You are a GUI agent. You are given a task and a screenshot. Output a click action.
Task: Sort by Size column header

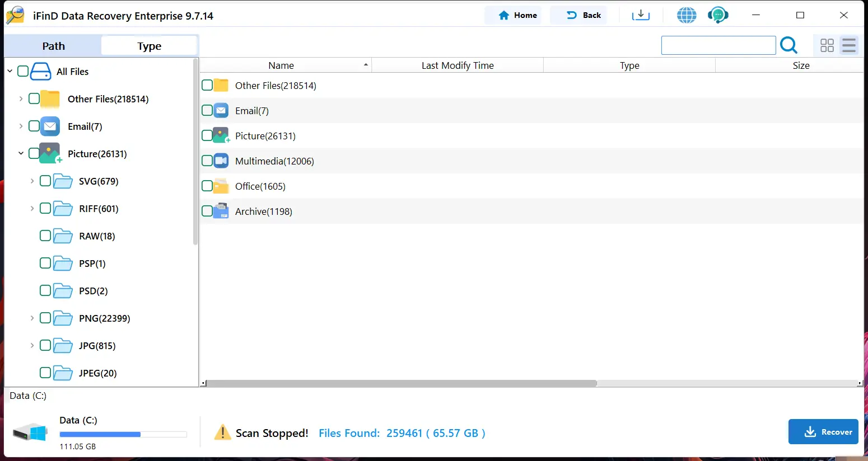[790, 65]
